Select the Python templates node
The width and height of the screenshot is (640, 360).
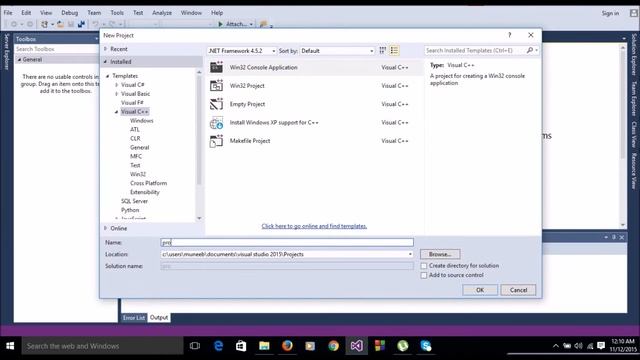point(130,210)
